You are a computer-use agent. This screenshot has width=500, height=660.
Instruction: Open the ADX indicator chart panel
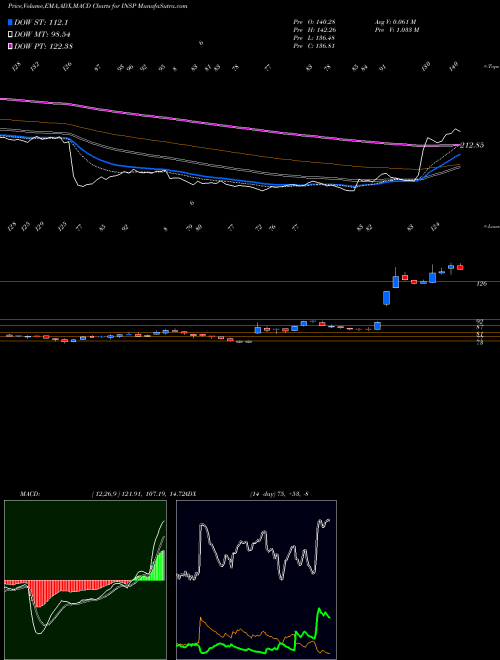pyautogui.click(x=256, y=580)
